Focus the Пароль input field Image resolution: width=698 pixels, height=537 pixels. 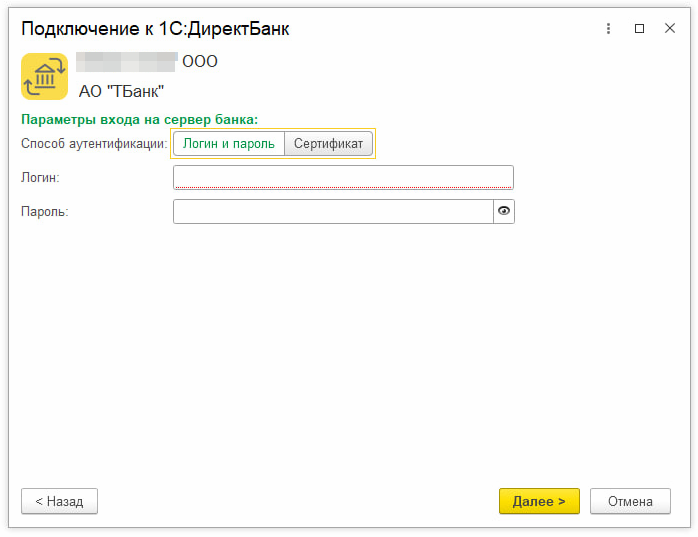(x=333, y=211)
